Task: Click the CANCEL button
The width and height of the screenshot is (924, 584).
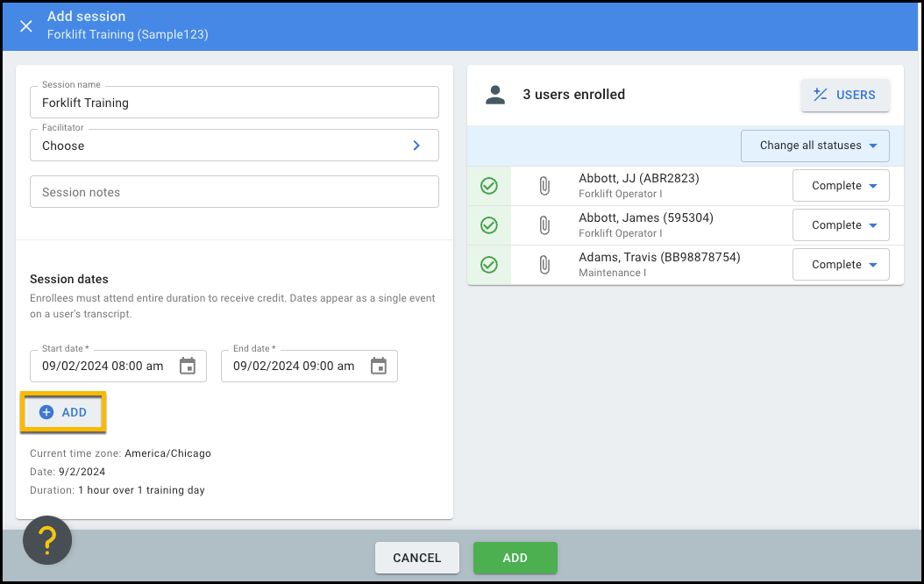Action: [417, 558]
